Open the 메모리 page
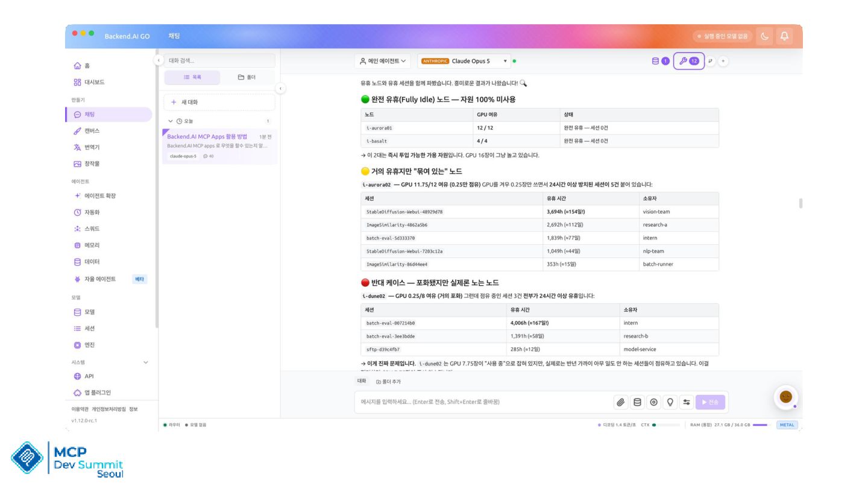 pos(108,245)
